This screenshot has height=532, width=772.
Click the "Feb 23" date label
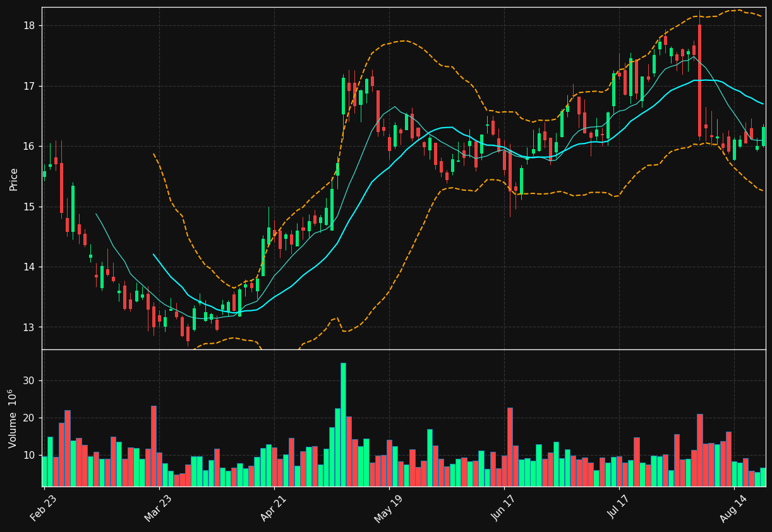(42, 509)
